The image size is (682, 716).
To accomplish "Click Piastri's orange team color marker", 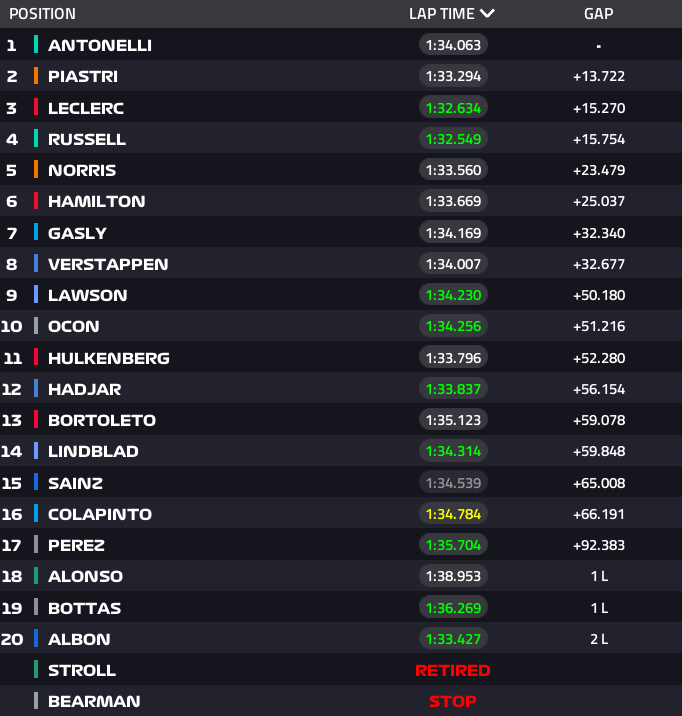I will tap(36, 76).
